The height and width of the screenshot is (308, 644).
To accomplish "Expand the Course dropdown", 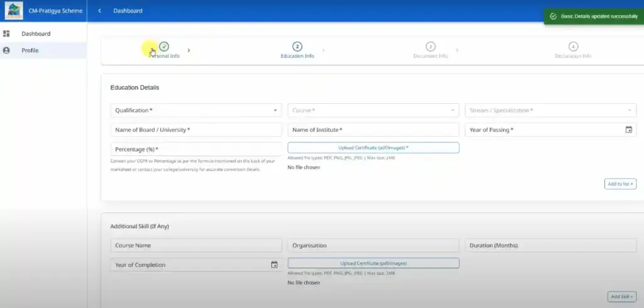I will coord(373,110).
